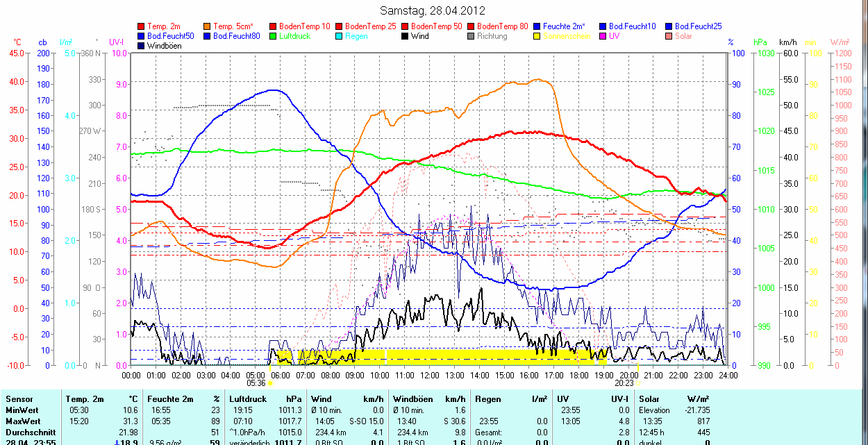868x445 pixels.
Task: Click the Bod.Feucht80 legend color box
Action: point(208,36)
